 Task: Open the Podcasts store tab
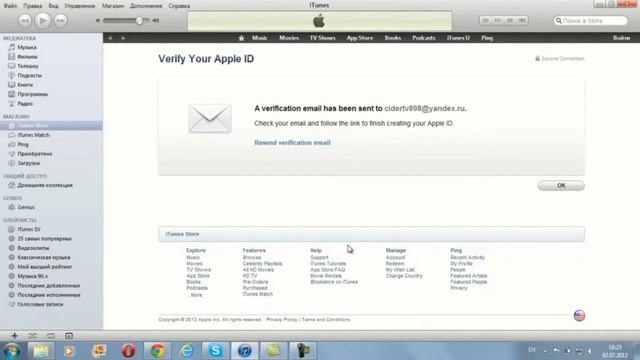pos(424,38)
